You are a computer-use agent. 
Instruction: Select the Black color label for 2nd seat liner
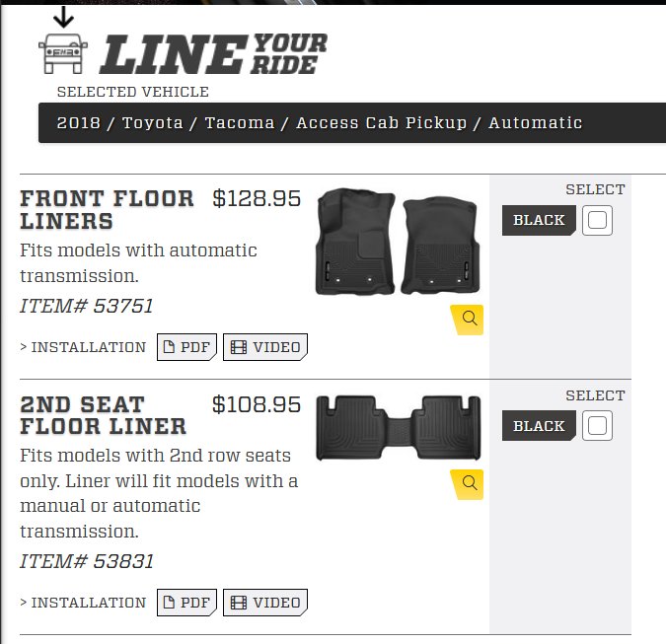[x=539, y=425]
